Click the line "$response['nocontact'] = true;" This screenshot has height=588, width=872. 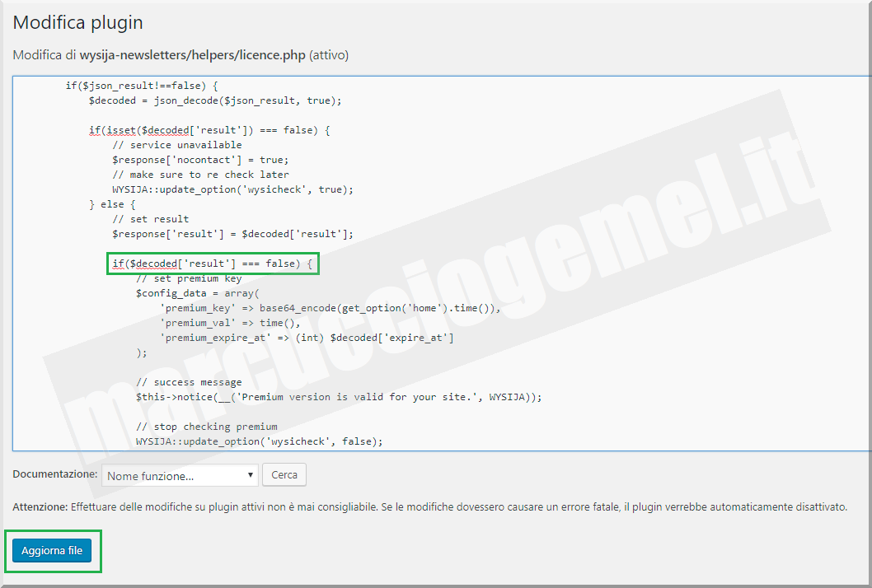(200, 160)
